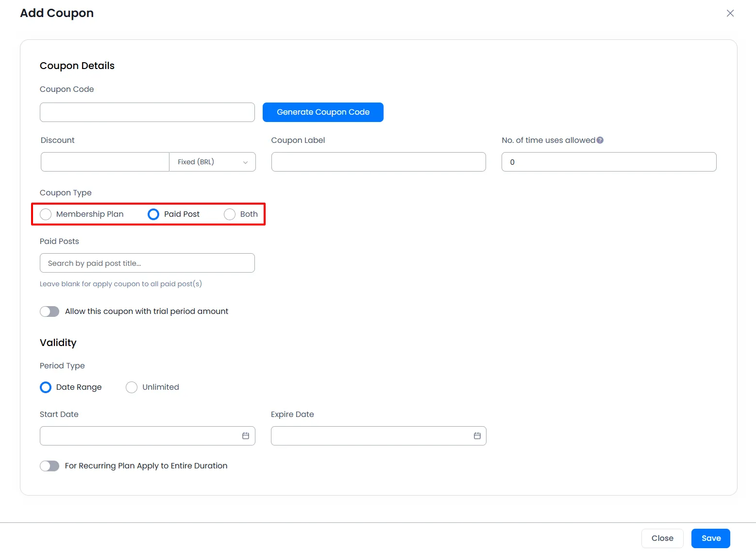
Task: Click into the Discount amount field
Action: tap(105, 162)
